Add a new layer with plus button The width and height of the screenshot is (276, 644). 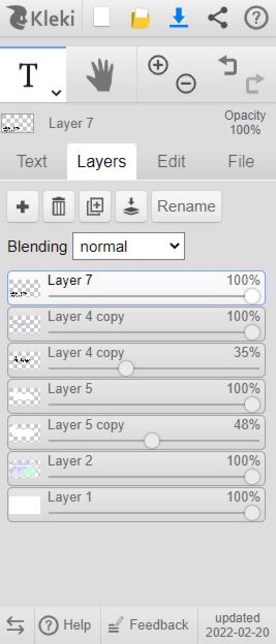(x=23, y=207)
